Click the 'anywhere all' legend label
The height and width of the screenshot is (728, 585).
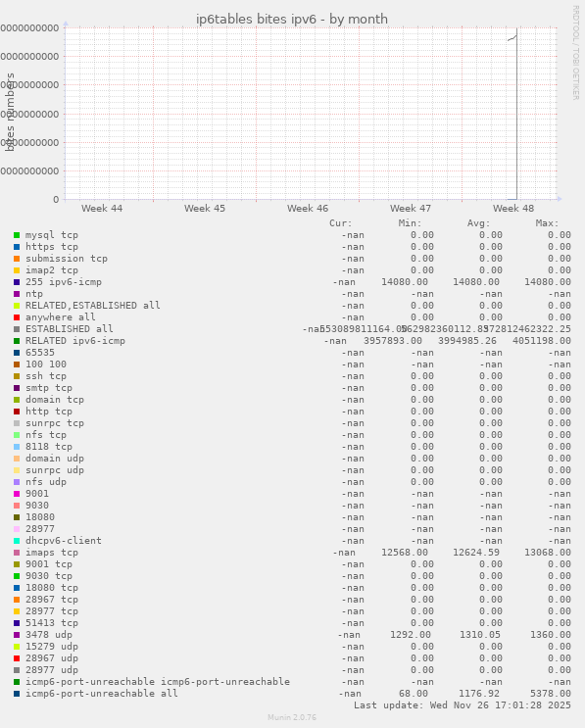click(x=61, y=317)
